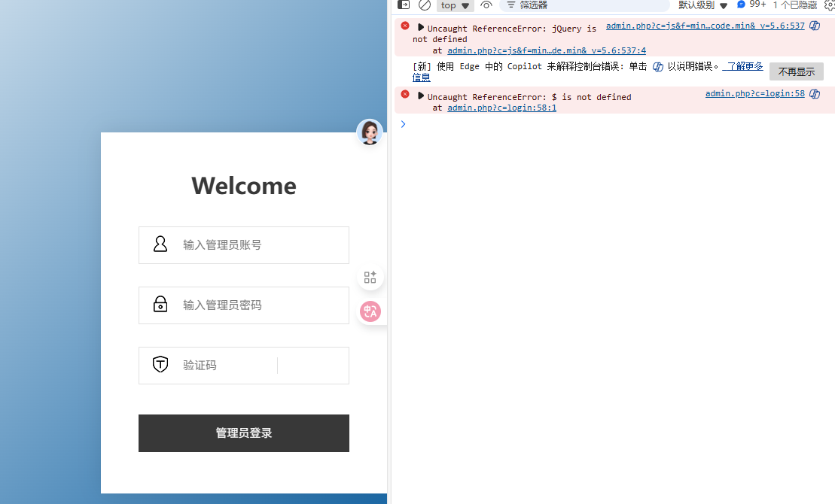Click the 筛选器 console filter box

pos(587,5)
